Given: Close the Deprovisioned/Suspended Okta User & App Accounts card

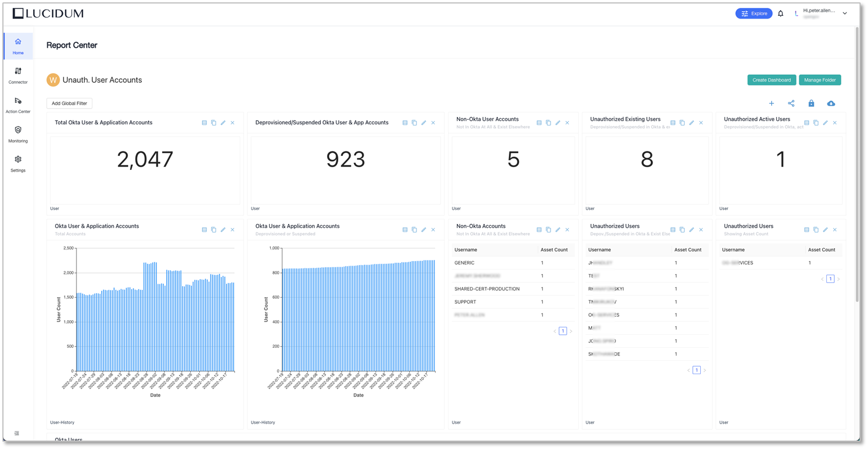Looking at the screenshot, I should [x=433, y=123].
